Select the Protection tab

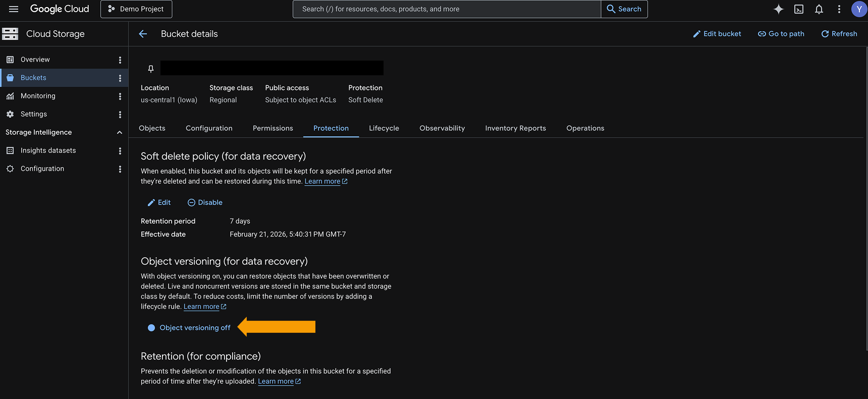click(x=331, y=128)
